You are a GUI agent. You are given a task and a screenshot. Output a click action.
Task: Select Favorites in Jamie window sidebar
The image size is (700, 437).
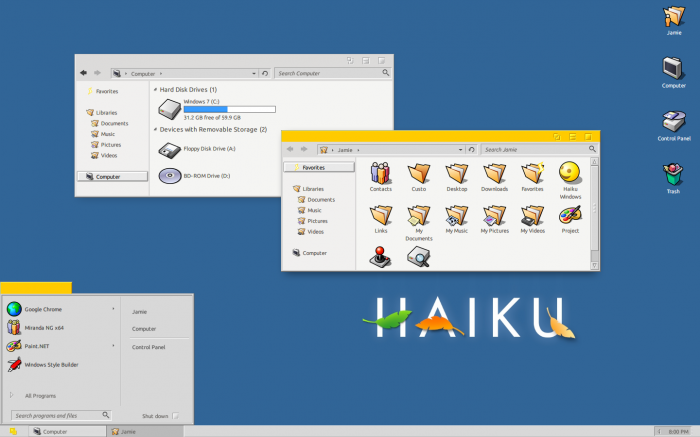coord(319,167)
